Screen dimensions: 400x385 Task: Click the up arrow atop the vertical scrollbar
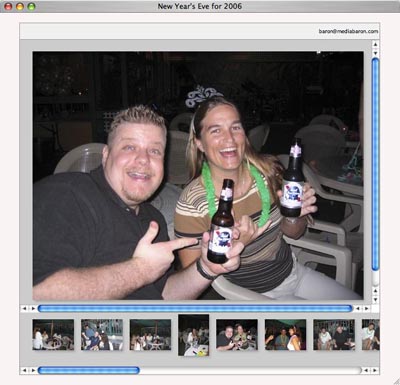click(x=375, y=44)
